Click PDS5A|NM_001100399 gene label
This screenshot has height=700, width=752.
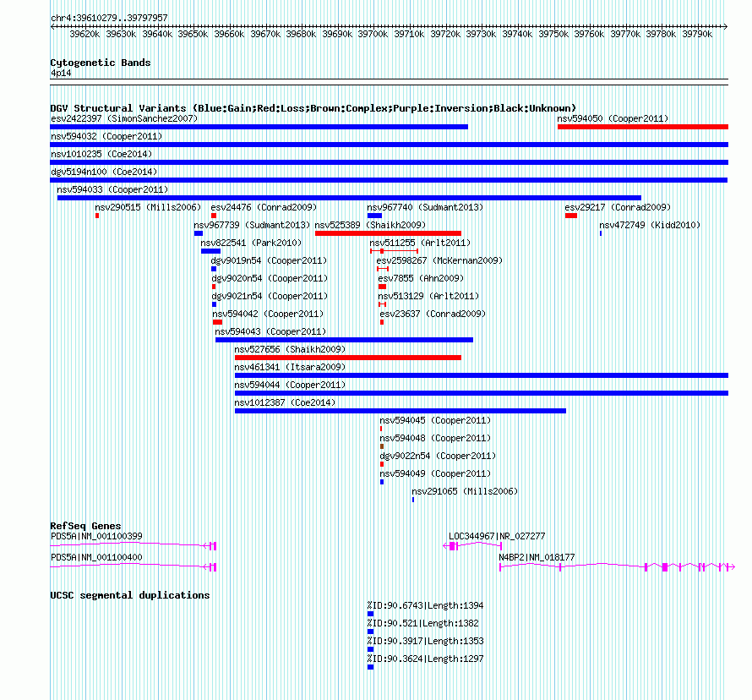click(96, 536)
